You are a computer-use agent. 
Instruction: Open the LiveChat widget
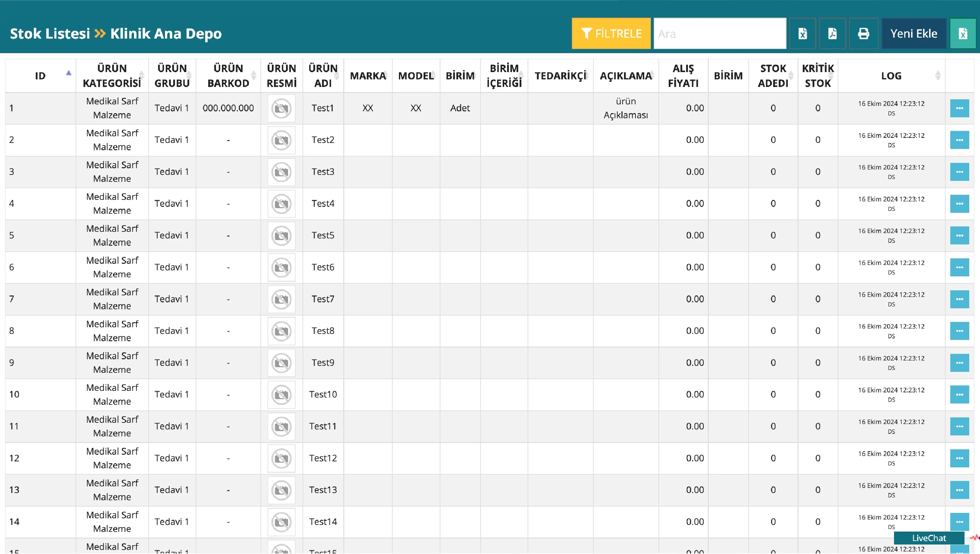929,538
